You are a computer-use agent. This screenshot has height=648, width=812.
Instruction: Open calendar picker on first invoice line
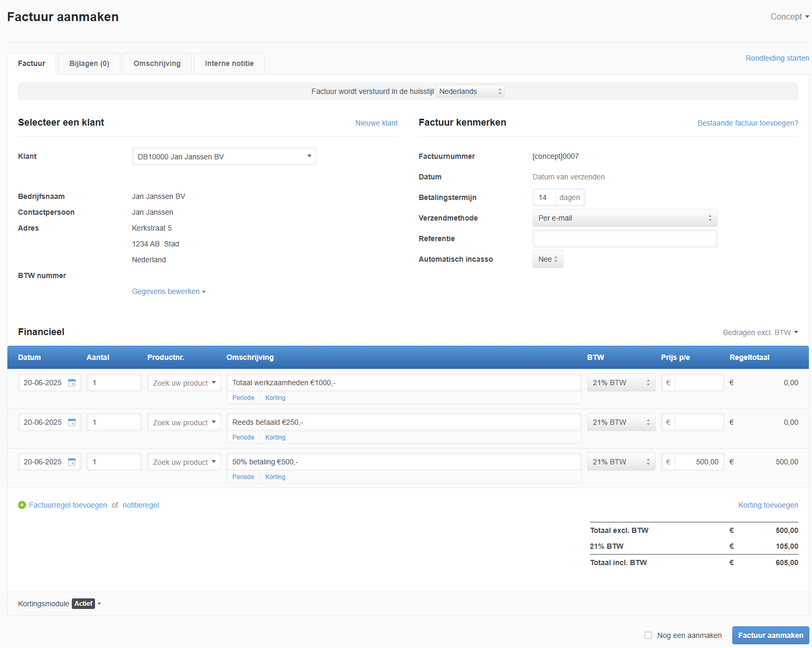(72, 383)
